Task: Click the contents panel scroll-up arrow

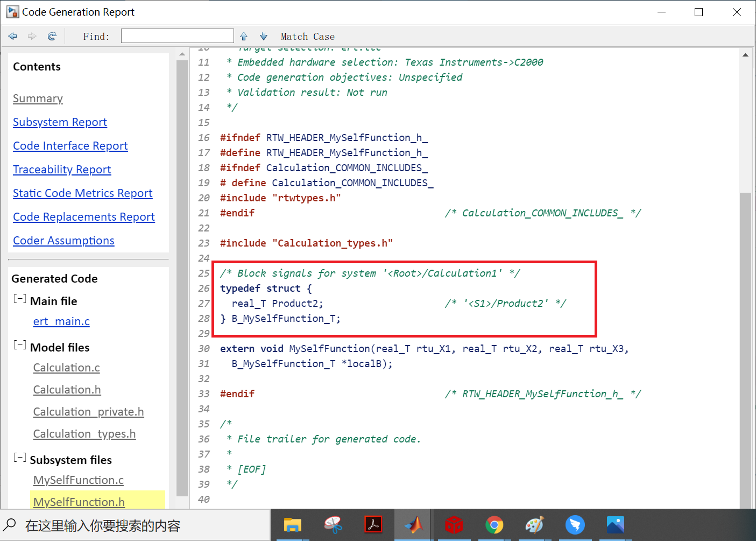Action: tap(182, 54)
